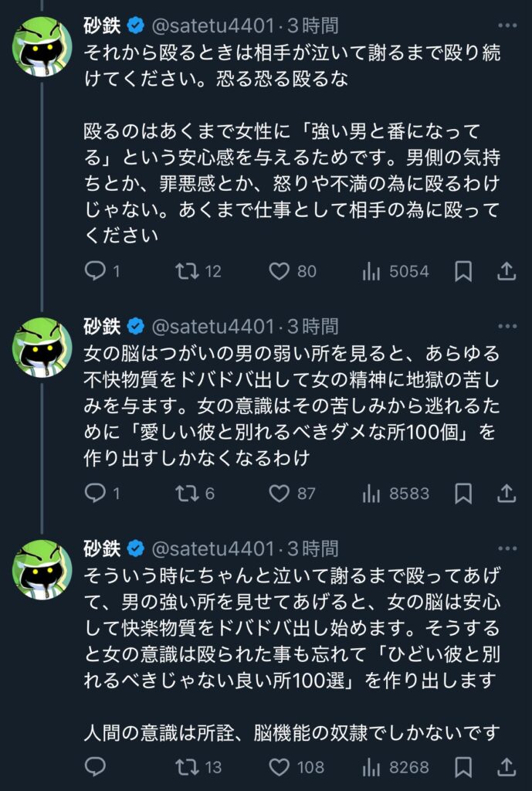Open more options menu of bottom tweet
532x791 pixels.
[x=507, y=548]
